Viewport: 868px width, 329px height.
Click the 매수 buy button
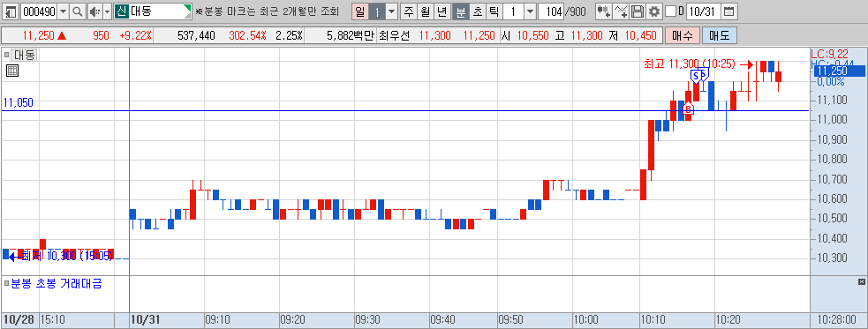click(683, 36)
